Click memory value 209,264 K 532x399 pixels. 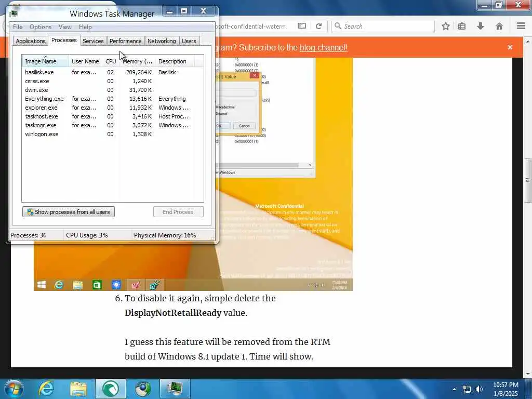(x=139, y=72)
